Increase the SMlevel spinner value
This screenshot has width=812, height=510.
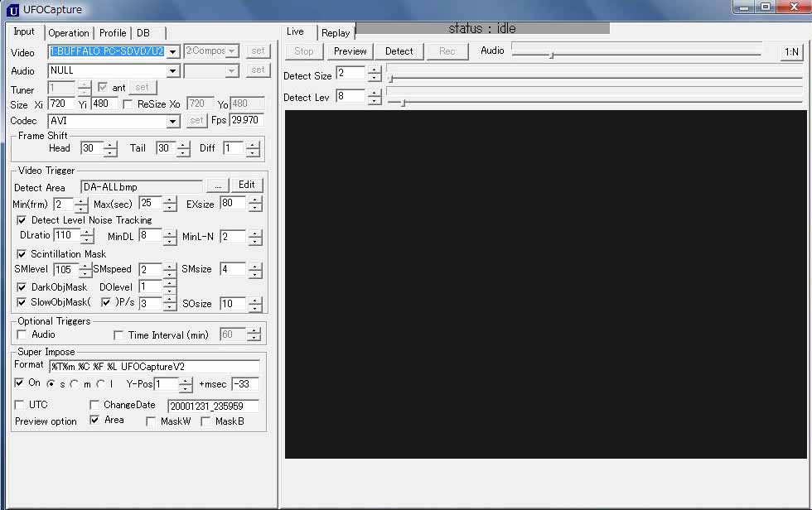85,266
